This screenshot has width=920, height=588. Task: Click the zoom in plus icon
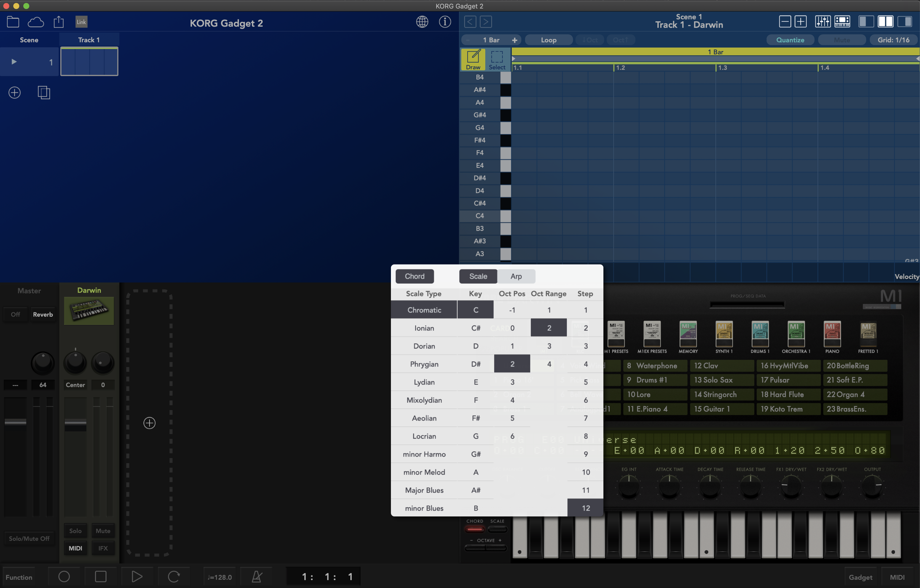pos(800,22)
